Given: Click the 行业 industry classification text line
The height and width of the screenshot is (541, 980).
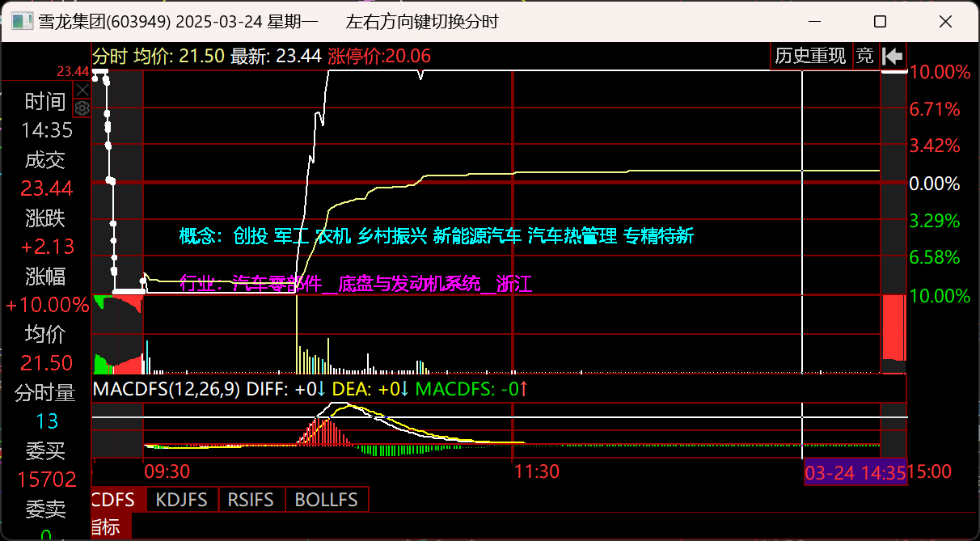Looking at the screenshot, I should point(356,284).
